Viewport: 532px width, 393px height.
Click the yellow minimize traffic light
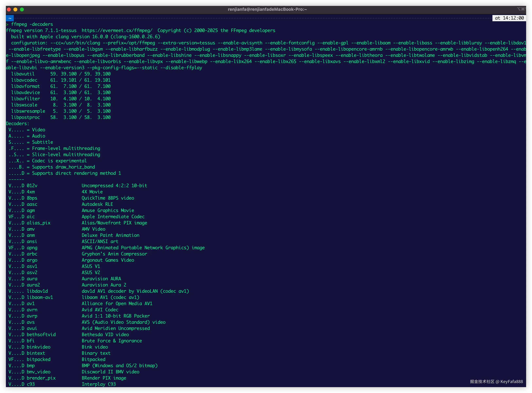(x=15, y=9)
